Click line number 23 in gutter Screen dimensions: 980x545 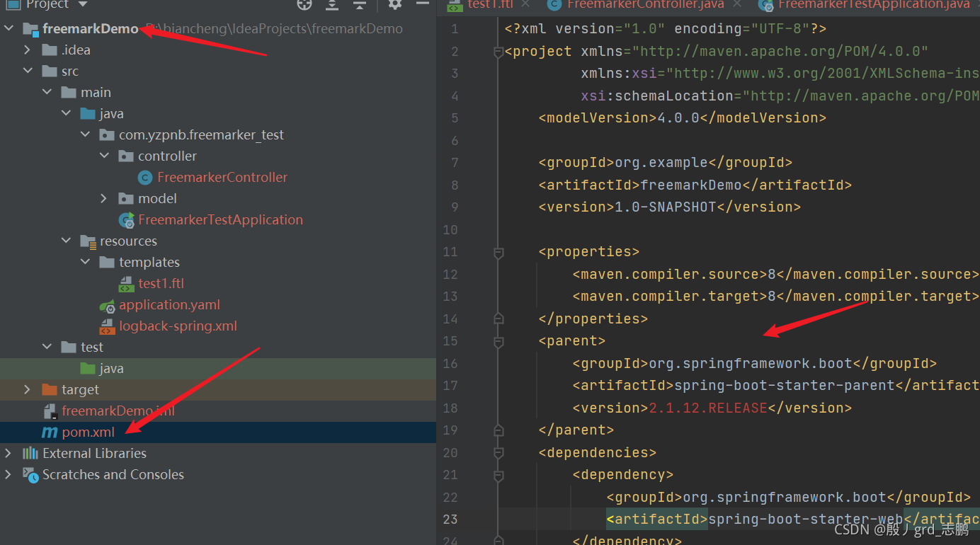(450, 519)
